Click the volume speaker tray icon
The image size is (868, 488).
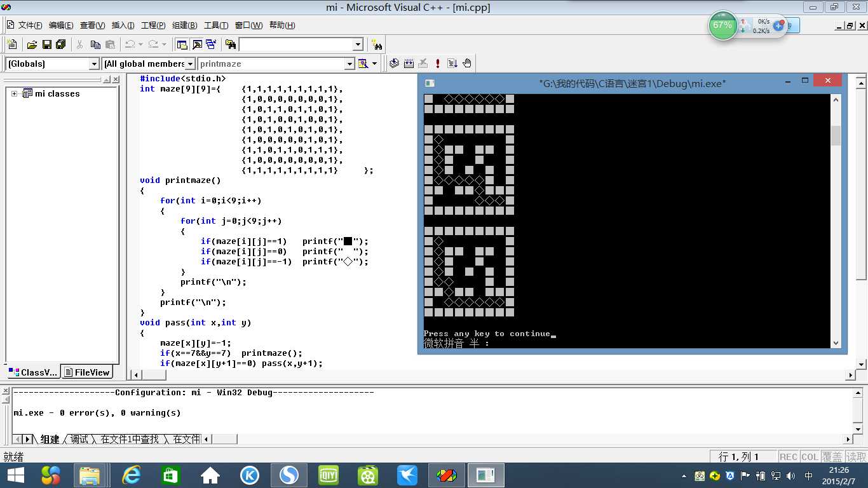point(791,475)
